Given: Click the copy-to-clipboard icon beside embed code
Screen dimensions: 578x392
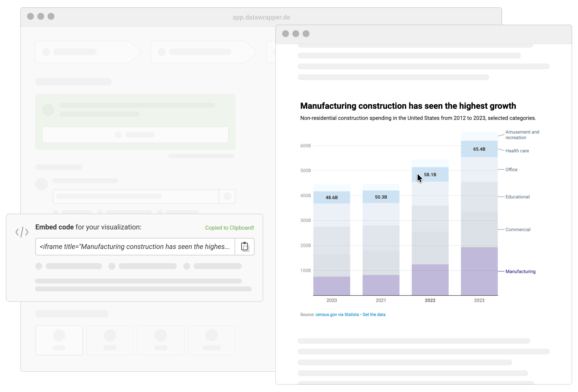Looking at the screenshot, I should pos(245,247).
